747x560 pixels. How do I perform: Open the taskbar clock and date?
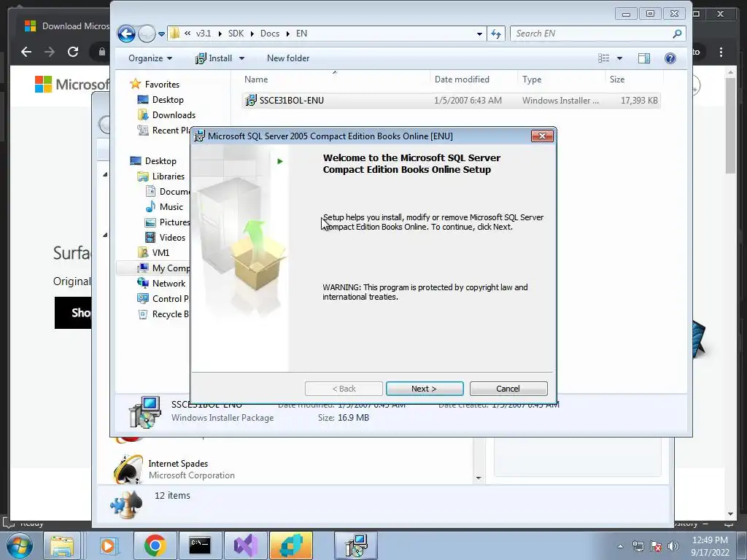pyautogui.click(x=710, y=546)
